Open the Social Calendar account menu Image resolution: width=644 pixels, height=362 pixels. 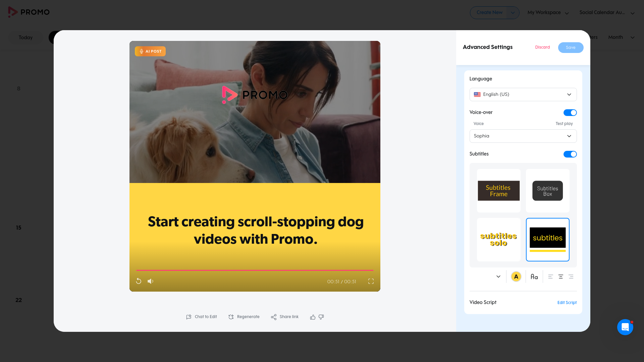pos(607,13)
